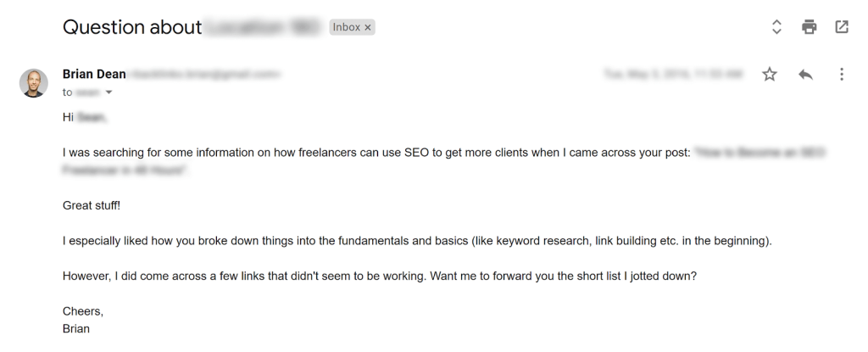Open the three-dot More options menu
The width and height of the screenshot is (868, 352).
coord(841,75)
